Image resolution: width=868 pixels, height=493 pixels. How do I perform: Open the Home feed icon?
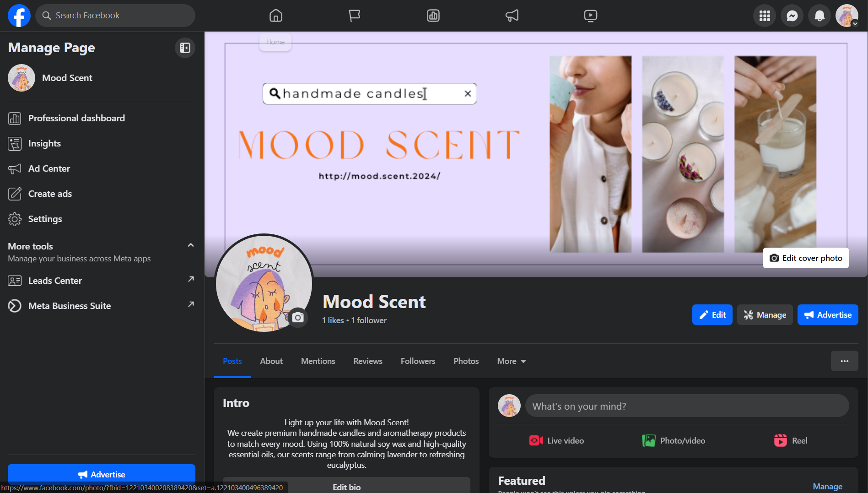click(275, 16)
